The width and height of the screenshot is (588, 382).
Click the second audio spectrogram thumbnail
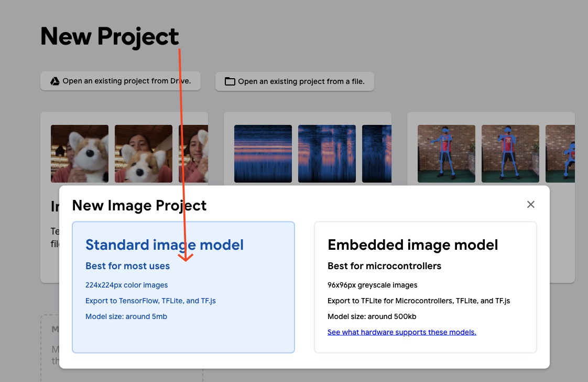pyautogui.click(x=327, y=154)
